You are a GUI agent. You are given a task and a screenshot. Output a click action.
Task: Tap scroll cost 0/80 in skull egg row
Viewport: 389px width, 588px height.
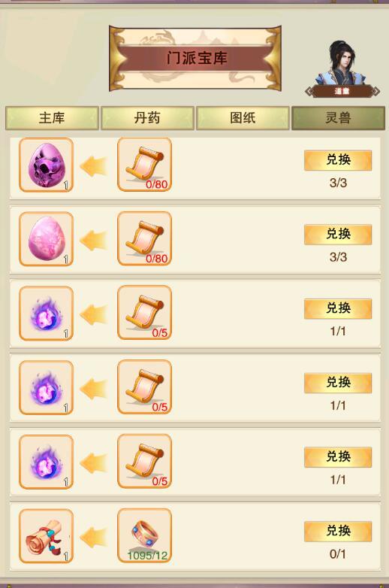(144, 164)
